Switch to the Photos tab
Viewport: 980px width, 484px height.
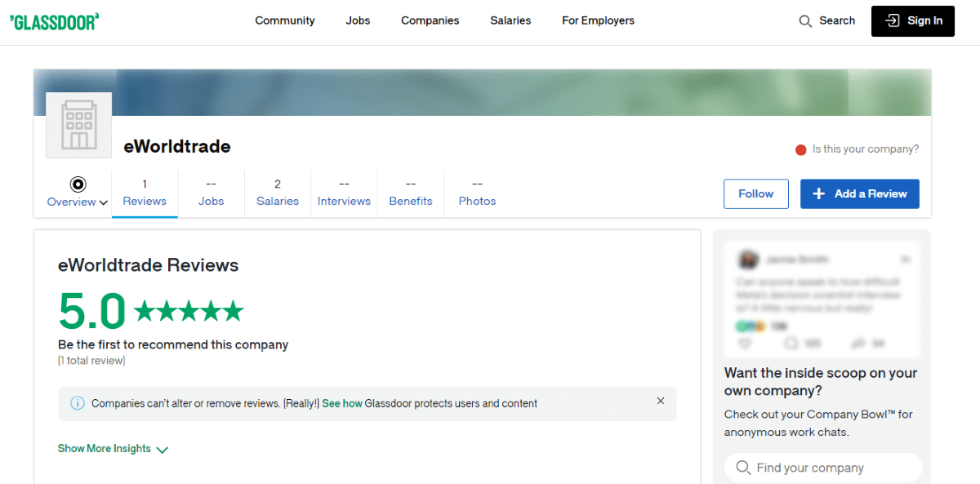tap(478, 193)
